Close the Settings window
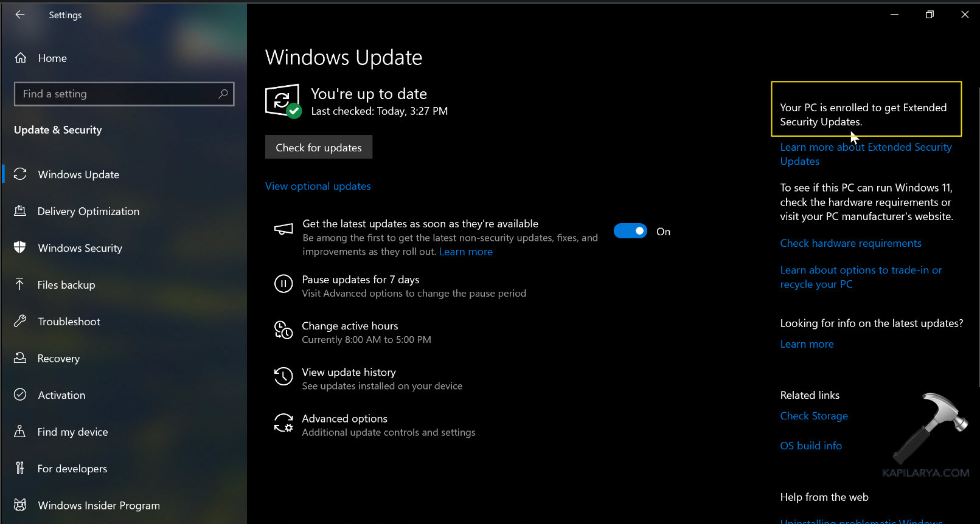The image size is (980, 524). [965, 15]
